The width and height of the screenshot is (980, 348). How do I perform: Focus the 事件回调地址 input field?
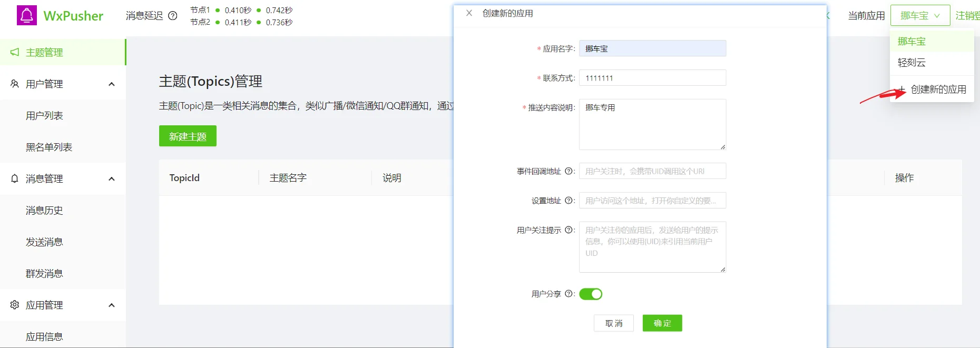[652, 171]
